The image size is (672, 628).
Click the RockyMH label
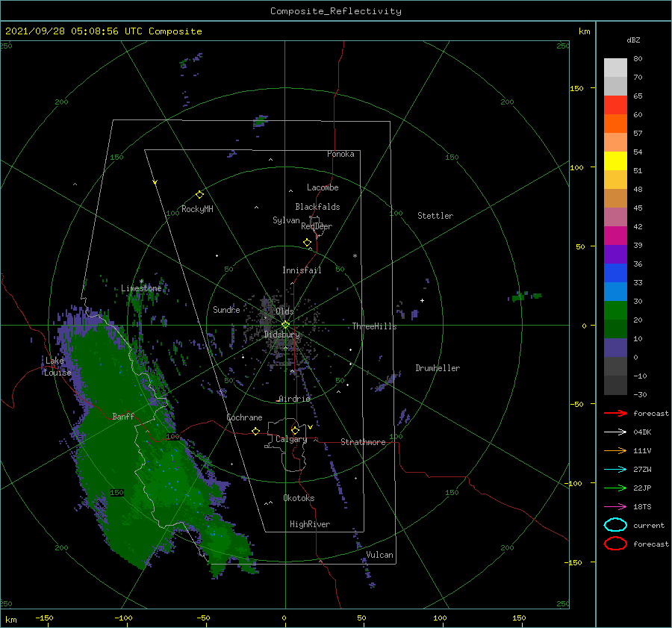(x=197, y=209)
